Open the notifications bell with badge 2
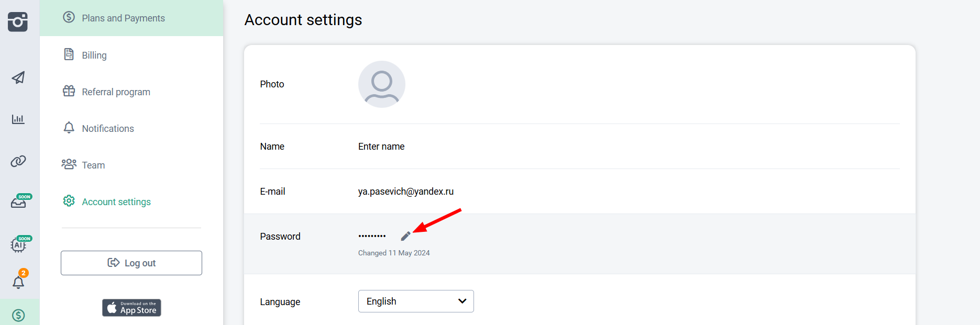The image size is (980, 325). coord(19,279)
